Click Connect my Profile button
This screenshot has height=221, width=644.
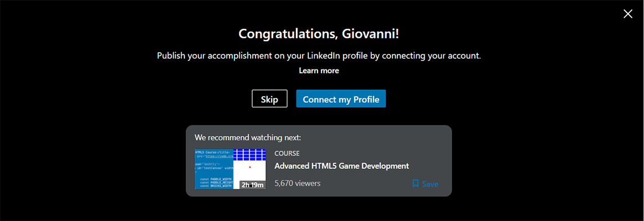(x=341, y=99)
